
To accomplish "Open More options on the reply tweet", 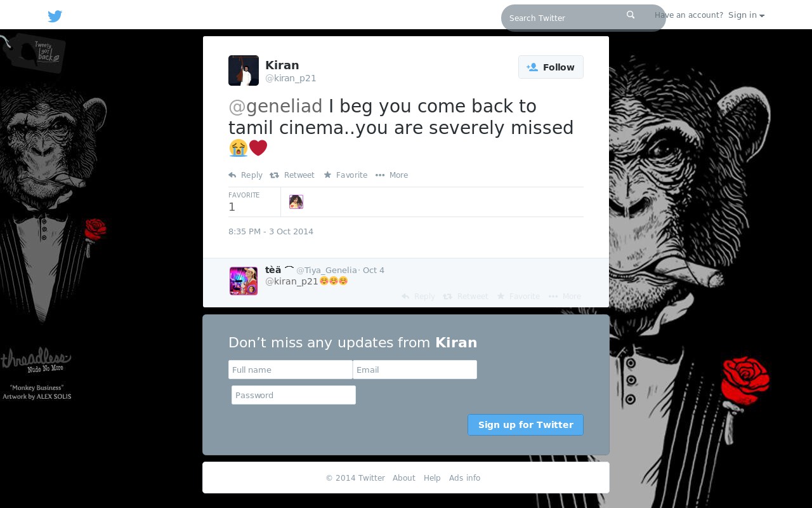I will (x=565, y=297).
